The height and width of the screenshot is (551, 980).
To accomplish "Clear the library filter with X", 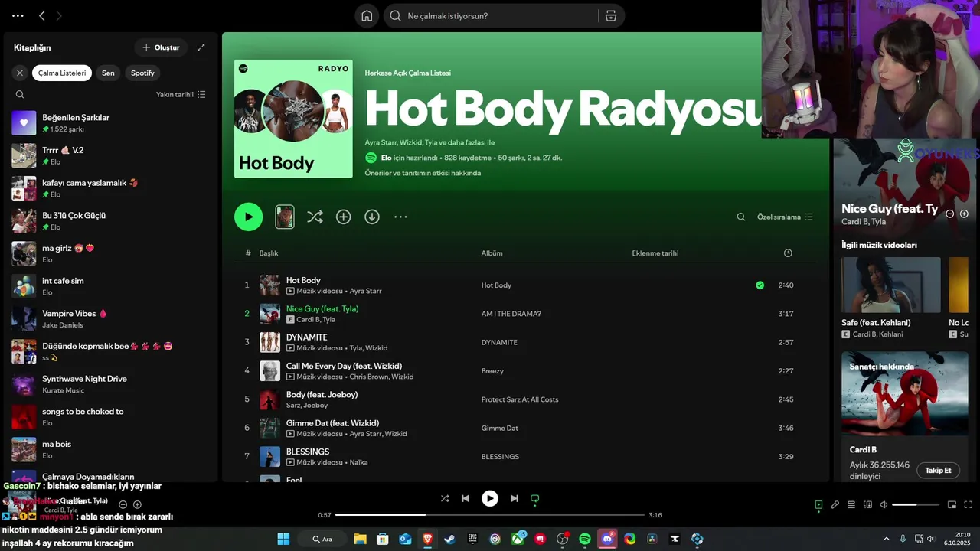I will (x=20, y=73).
